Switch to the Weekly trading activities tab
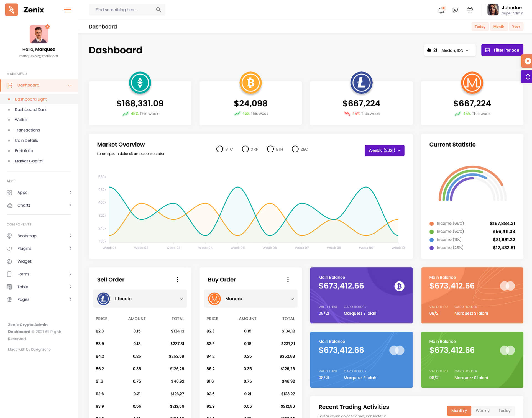This screenshot has height=418, width=532. pos(482,411)
